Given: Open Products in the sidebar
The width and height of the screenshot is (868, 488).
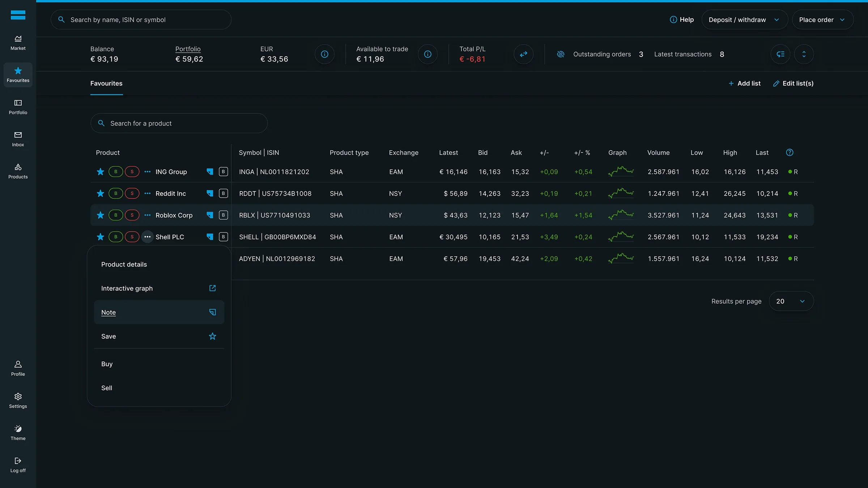Looking at the screenshot, I should 18,172.
